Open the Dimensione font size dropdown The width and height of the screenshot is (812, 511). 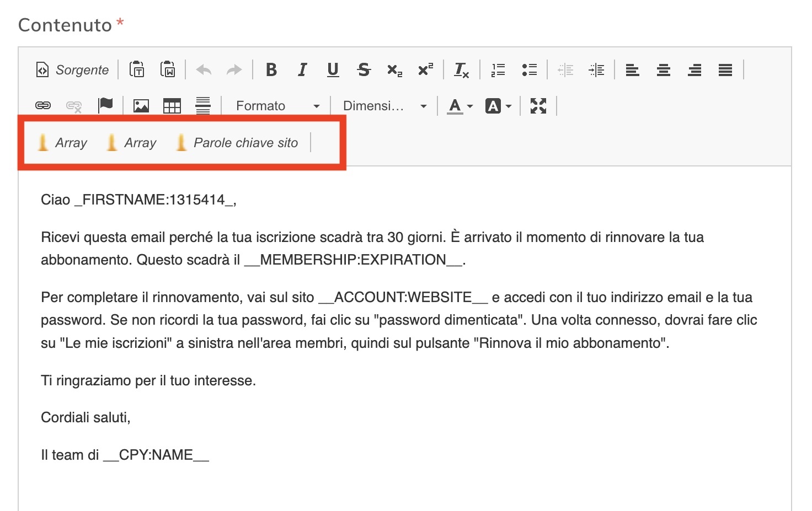click(x=384, y=106)
